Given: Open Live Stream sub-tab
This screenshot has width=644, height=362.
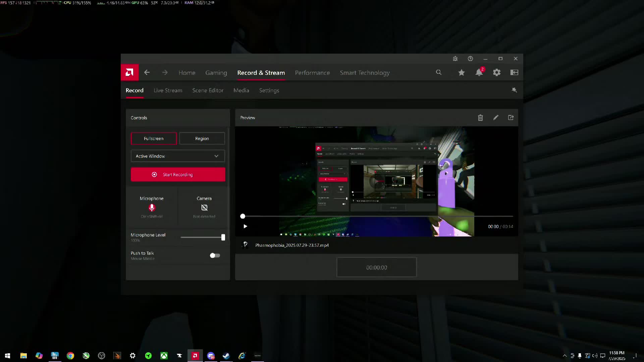Looking at the screenshot, I should (168, 90).
